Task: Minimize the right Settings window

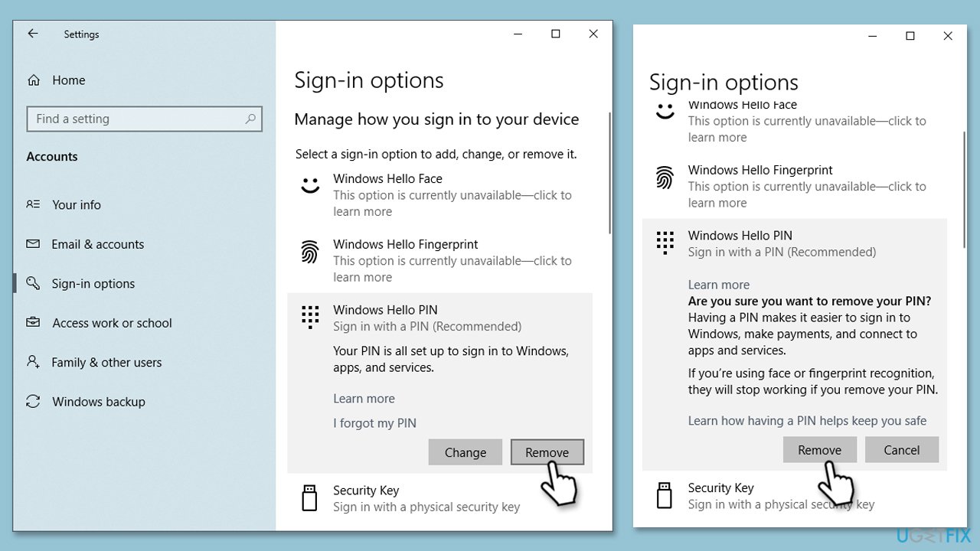Action: (x=872, y=36)
